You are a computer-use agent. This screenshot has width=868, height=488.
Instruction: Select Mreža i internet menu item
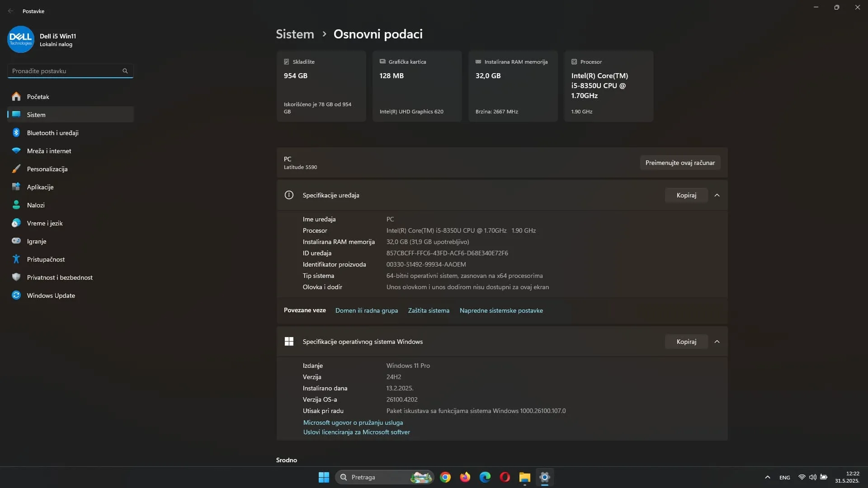click(71, 151)
